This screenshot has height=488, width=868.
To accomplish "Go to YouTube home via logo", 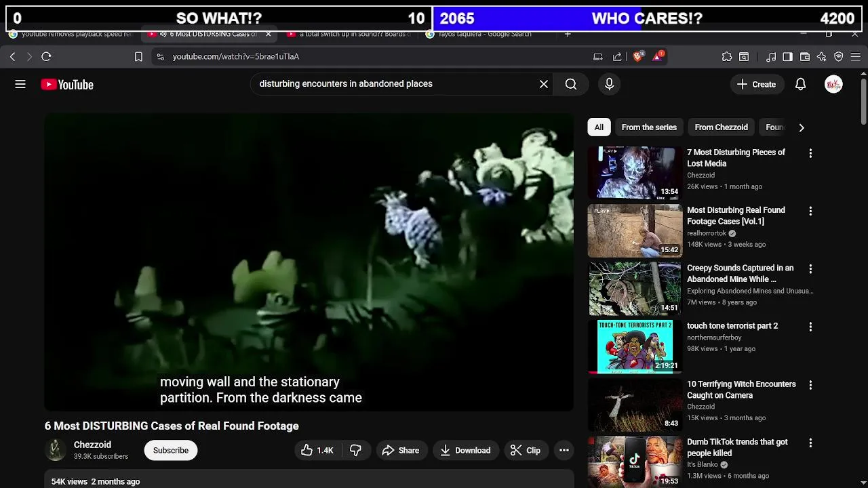I will click(x=66, y=85).
